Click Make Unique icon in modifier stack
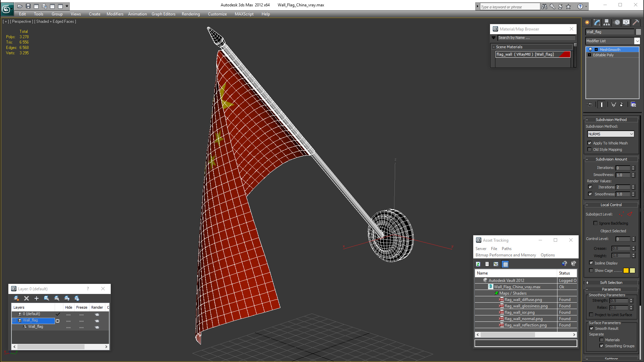 click(613, 105)
